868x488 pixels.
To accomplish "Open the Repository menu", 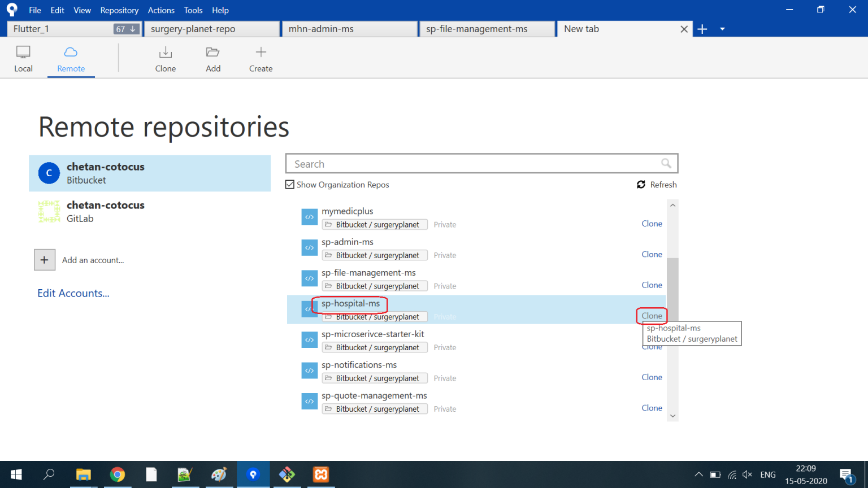I will pyautogui.click(x=119, y=10).
